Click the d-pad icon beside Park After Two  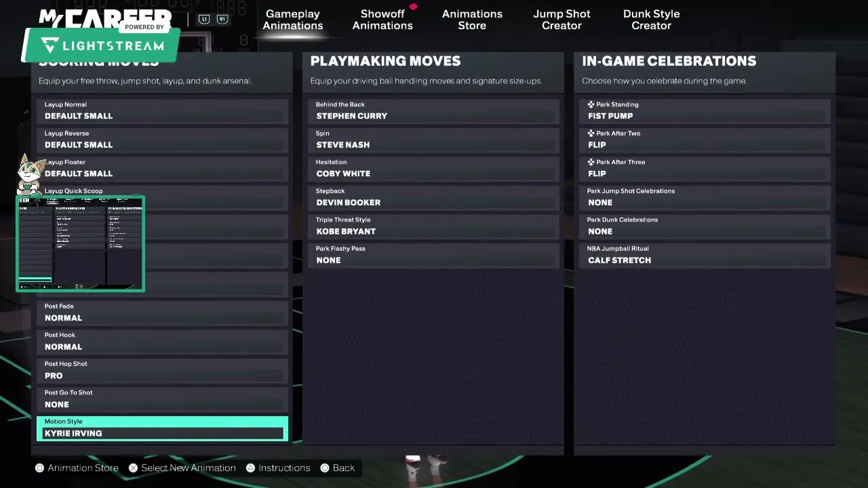pyautogui.click(x=591, y=134)
